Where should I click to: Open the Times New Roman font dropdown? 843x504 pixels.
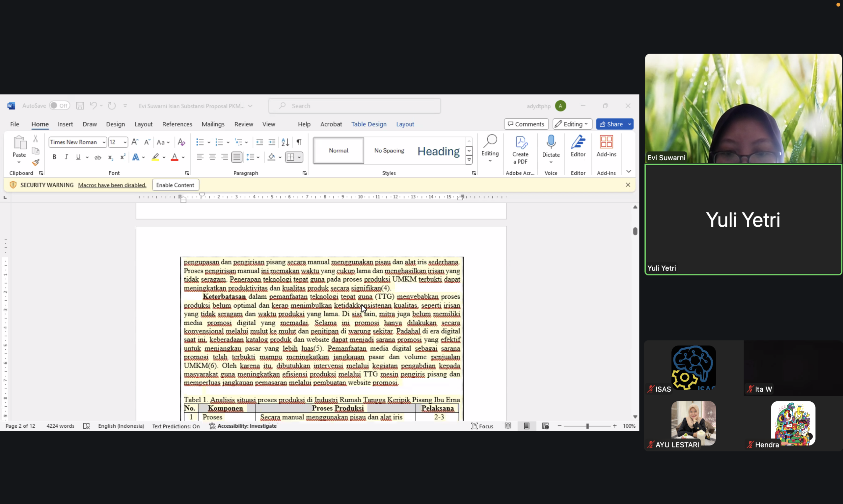[x=104, y=142]
